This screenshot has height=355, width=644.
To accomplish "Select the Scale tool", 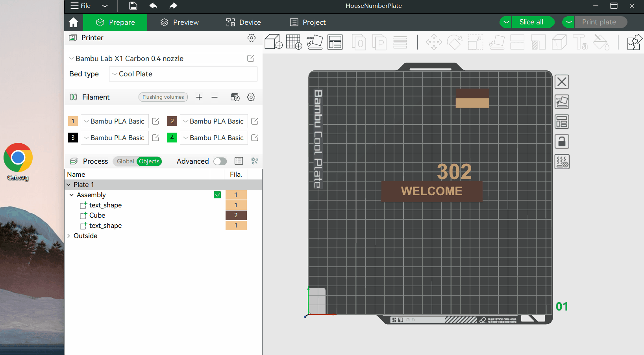I will pyautogui.click(x=476, y=42).
